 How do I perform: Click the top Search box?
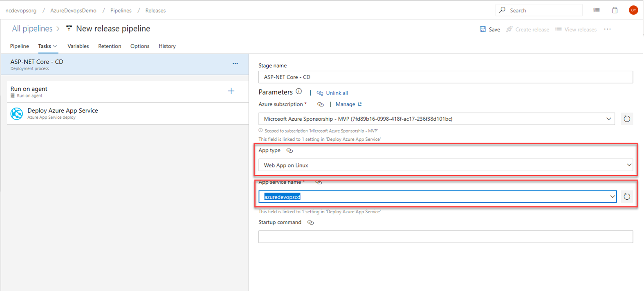pyautogui.click(x=539, y=10)
